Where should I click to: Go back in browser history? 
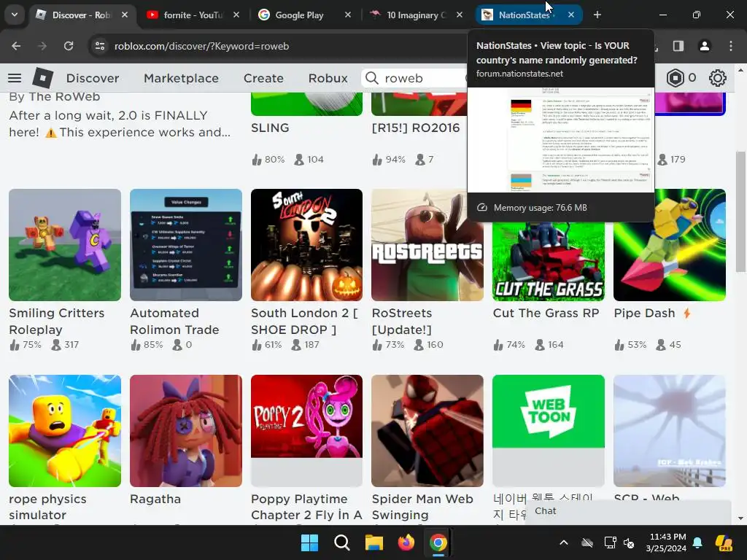click(x=16, y=46)
